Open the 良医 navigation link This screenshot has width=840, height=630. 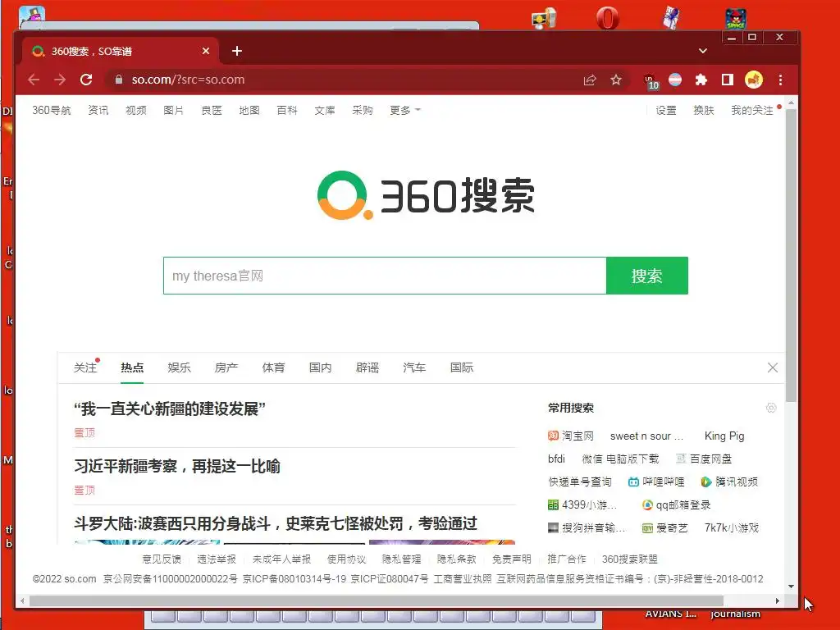tap(212, 111)
